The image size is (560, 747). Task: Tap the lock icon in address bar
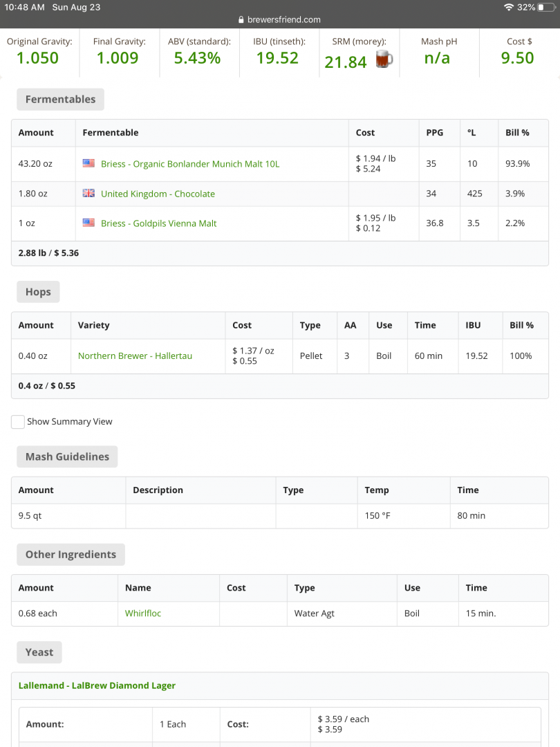241,20
